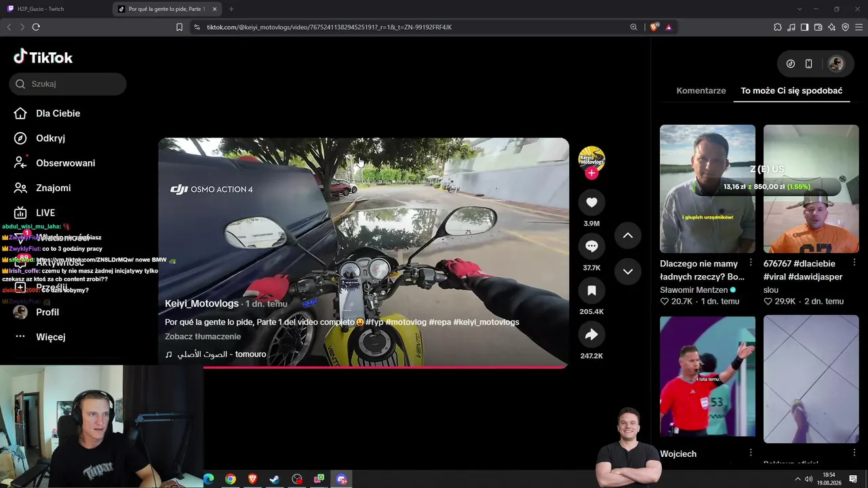Open Brave Wallet icon
Image resolution: width=868 pixels, height=488 pixels.
click(x=818, y=27)
